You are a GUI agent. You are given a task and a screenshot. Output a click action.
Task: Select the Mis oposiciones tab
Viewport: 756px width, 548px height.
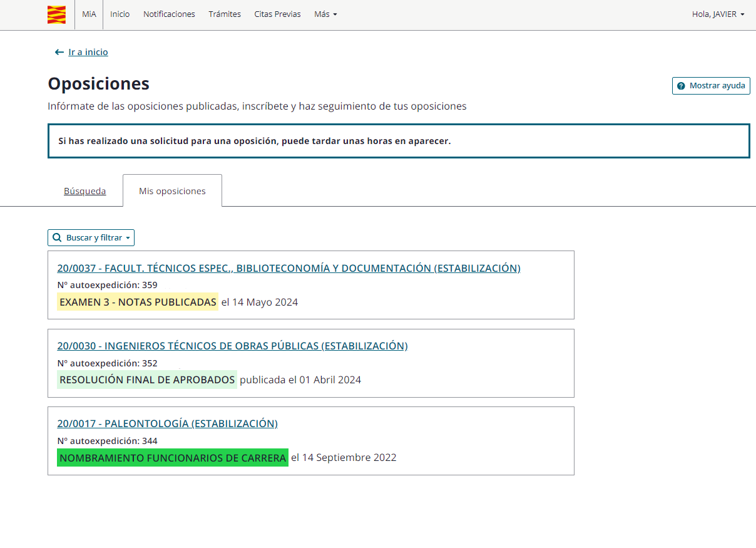[172, 191]
